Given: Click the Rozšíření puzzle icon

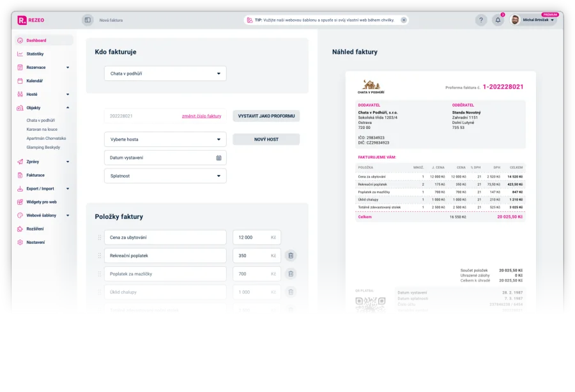Looking at the screenshot, I should tap(20, 229).
